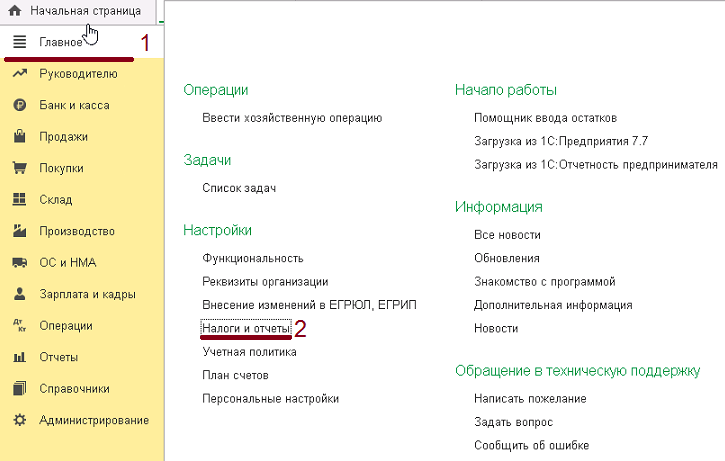
Task: Open the Зарплата и кадры section
Action: 87,295
